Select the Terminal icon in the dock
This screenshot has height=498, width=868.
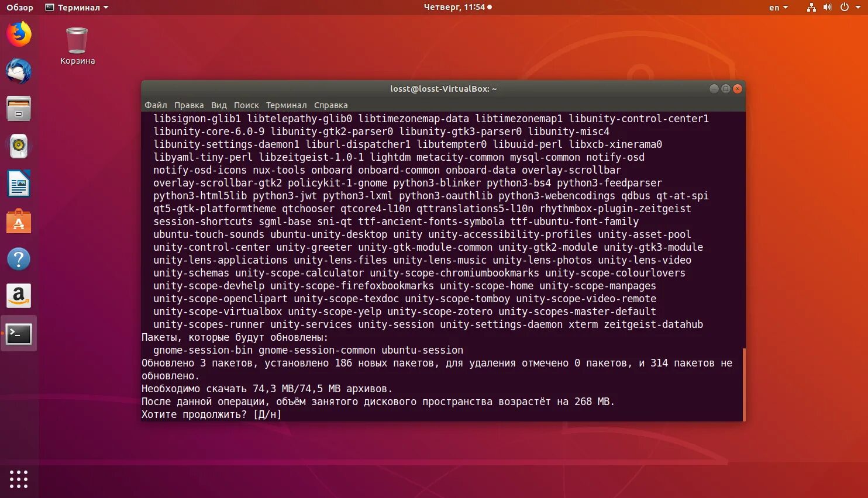click(19, 334)
